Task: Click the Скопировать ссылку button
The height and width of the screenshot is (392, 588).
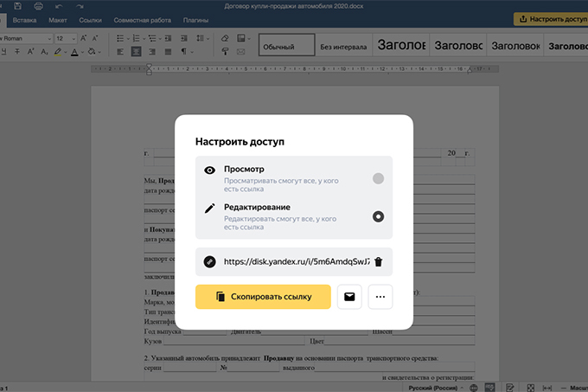Action: 263,297
